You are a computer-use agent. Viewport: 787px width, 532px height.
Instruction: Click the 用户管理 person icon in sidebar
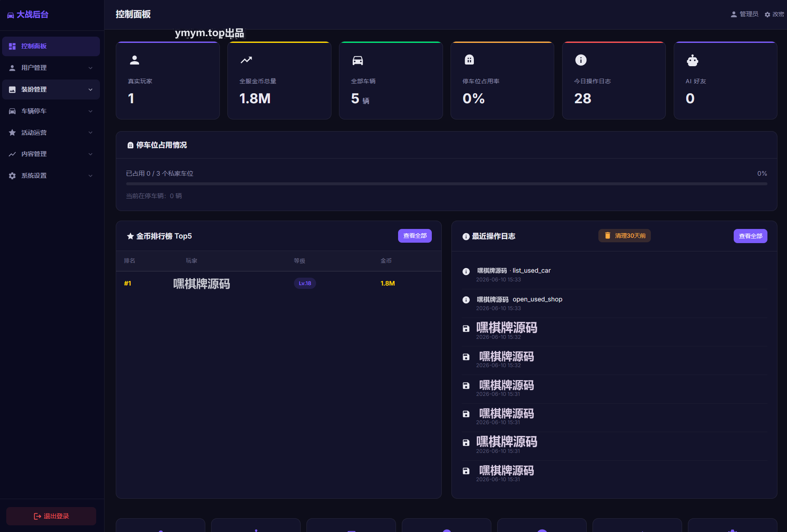(12, 68)
